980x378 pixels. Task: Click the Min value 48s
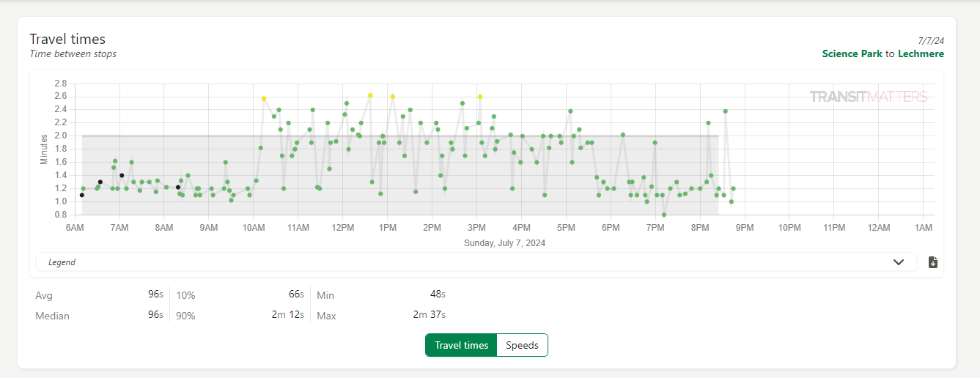coord(438,294)
